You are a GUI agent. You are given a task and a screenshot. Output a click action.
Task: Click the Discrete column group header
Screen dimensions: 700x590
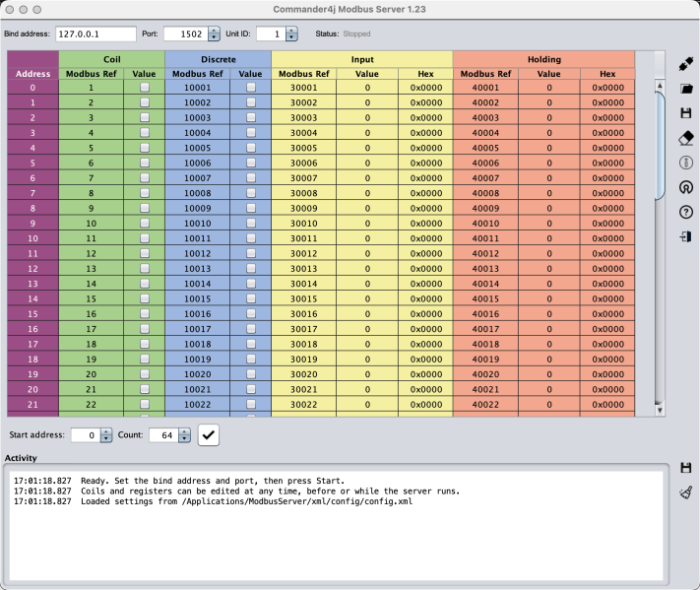218,59
